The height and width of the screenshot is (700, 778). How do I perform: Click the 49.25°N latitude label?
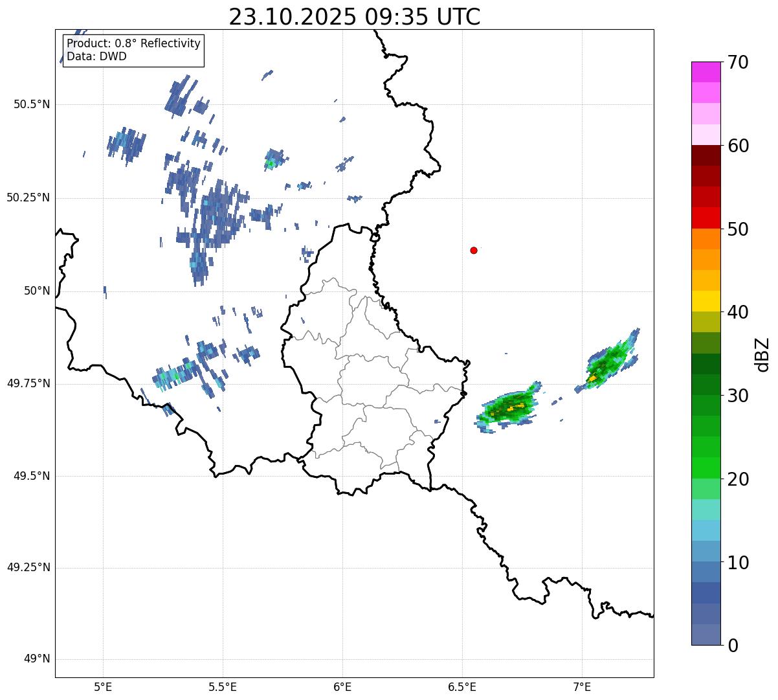pyautogui.click(x=28, y=567)
